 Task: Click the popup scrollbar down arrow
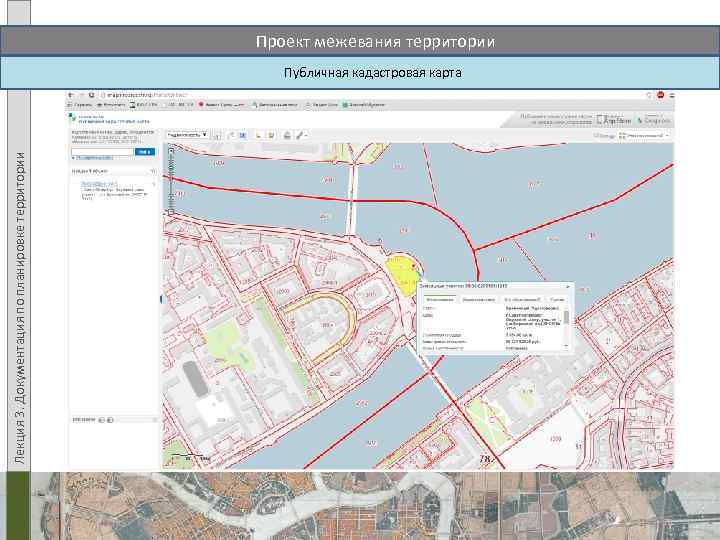click(566, 346)
